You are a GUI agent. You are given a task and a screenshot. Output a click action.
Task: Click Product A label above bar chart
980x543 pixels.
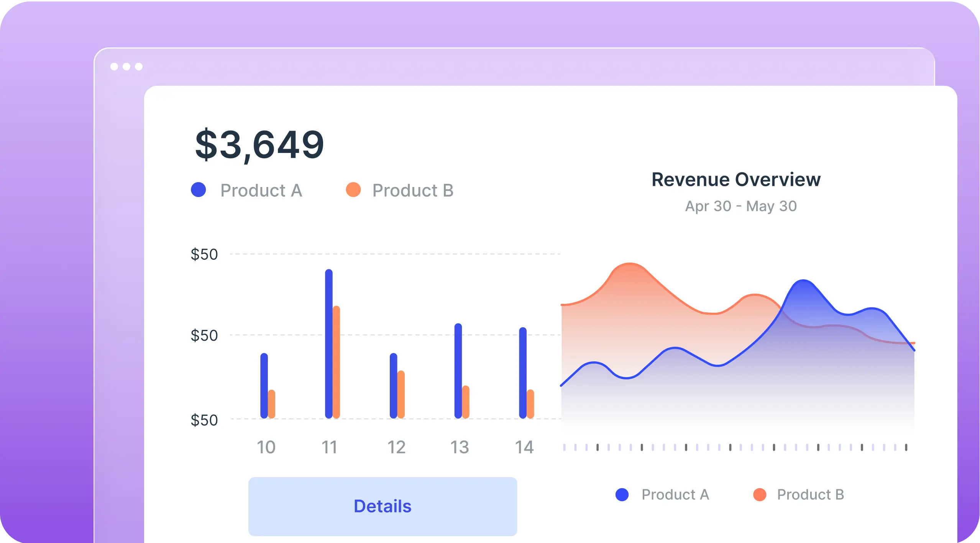[261, 190]
